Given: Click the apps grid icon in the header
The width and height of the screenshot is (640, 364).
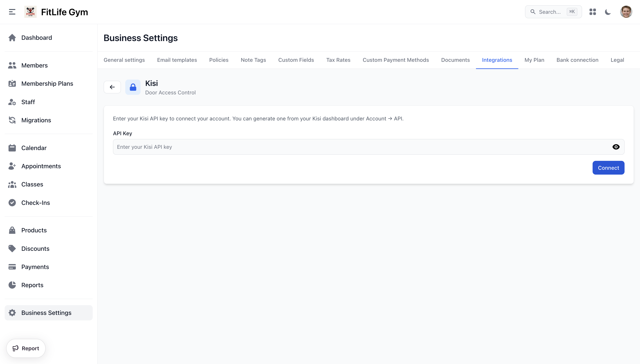Looking at the screenshot, I should (x=593, y=12).
